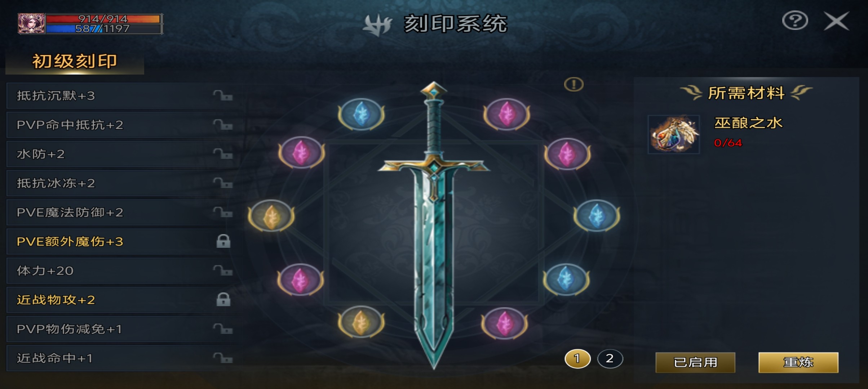Select the 初级刻印 tab
Viewport: 868px width, 389px height.
click(75, 61)
